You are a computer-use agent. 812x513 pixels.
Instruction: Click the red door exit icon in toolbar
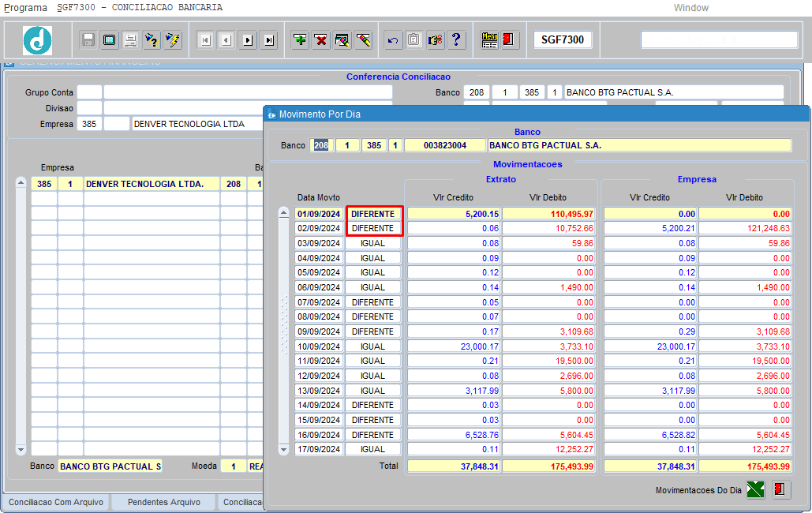(508, 40)
